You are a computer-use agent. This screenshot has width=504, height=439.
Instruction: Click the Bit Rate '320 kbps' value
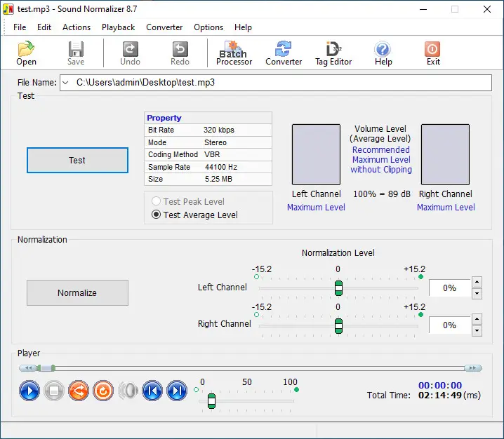pos(219,130)
